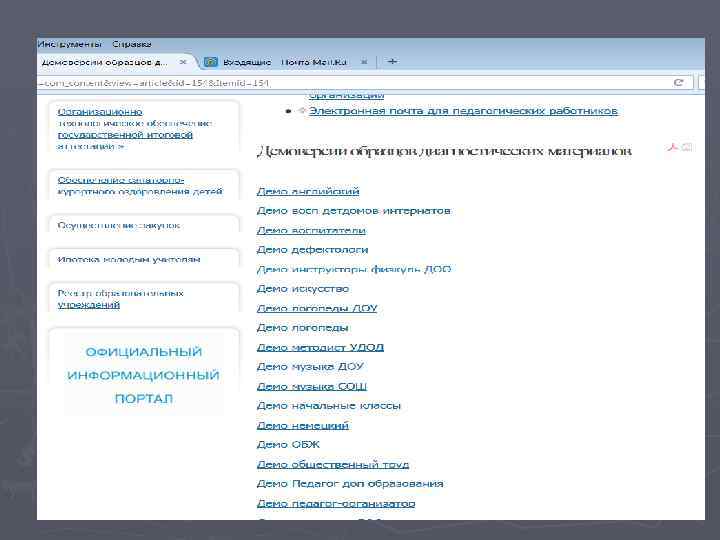Viewport: 720px width, 540px height.
Task: Open Демо инструкторы физкуль ДОО link
Action: click(x=354, y=270)
